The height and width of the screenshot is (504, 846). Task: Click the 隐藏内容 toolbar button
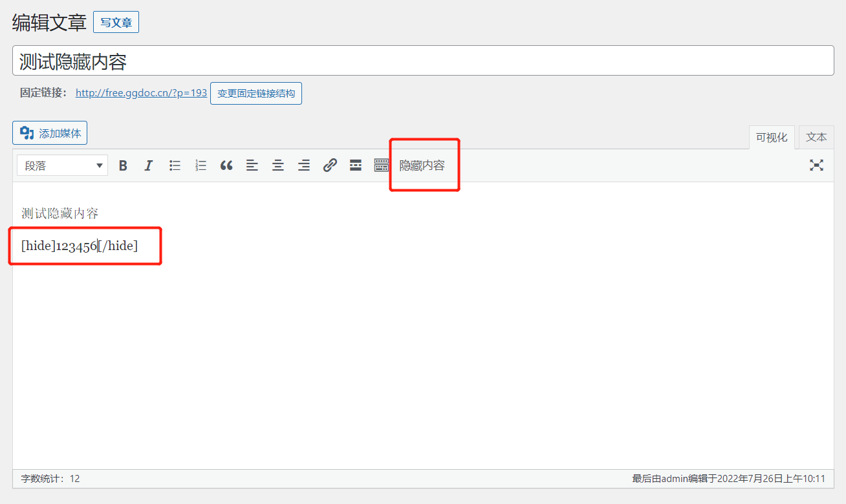point(422,165)
